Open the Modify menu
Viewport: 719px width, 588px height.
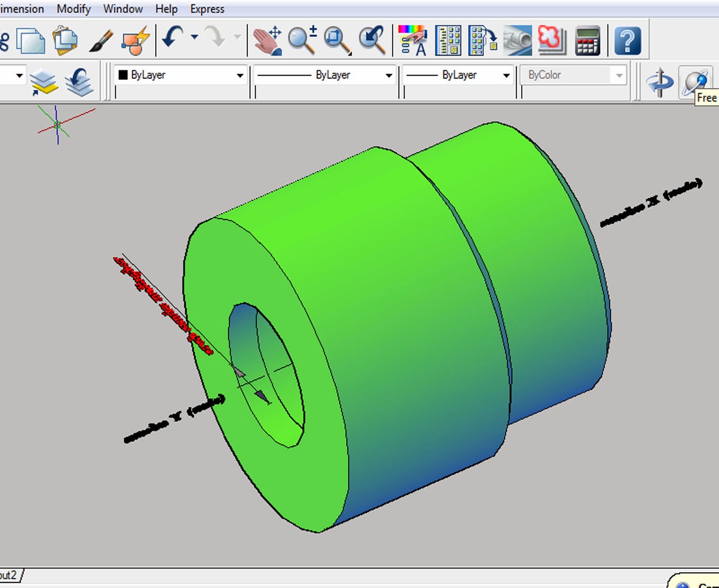(73, 8)
